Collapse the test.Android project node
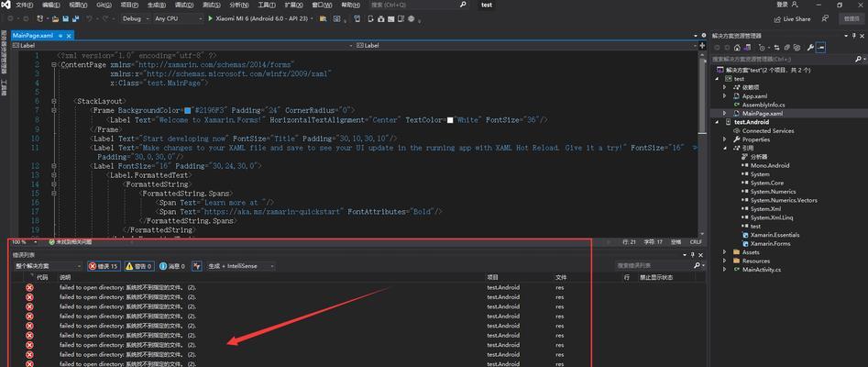This screenshot has height=367, width=868. (717, 122)
